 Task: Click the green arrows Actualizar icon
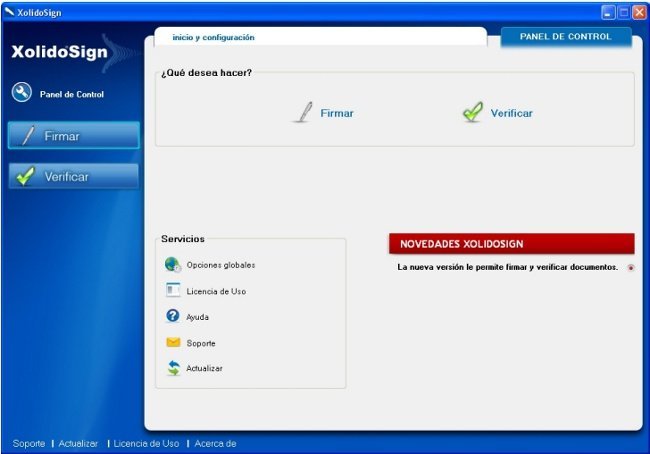174,368
